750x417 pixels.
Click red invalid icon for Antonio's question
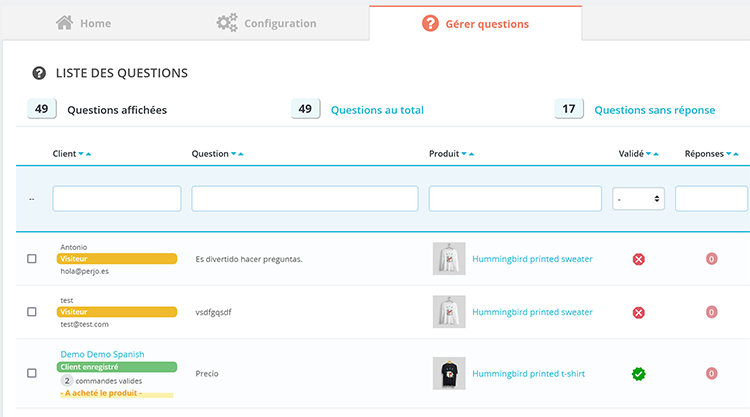pyautogui.click(x=639, y=259)
